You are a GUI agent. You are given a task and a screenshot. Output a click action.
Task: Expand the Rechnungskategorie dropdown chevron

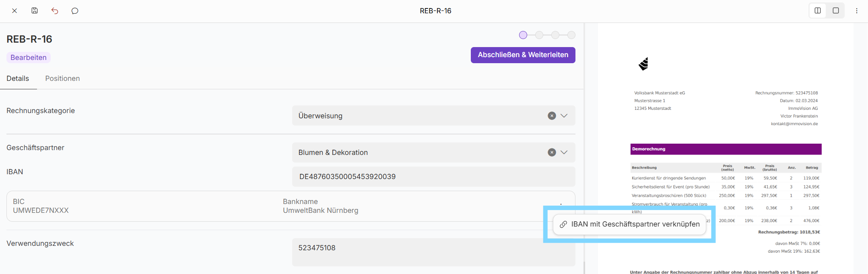point(564,116)
